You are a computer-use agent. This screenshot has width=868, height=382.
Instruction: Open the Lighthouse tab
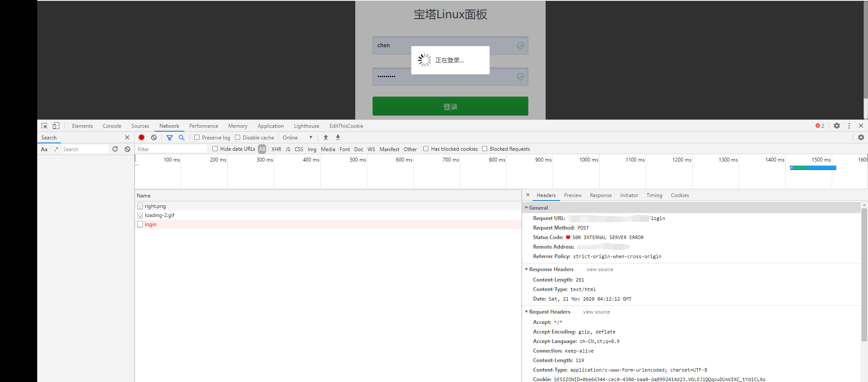(x=307, y=126)
